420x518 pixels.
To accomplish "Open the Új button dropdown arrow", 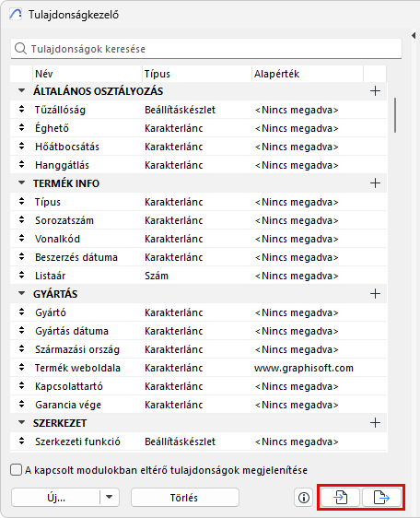I will (x=110, y=497).
